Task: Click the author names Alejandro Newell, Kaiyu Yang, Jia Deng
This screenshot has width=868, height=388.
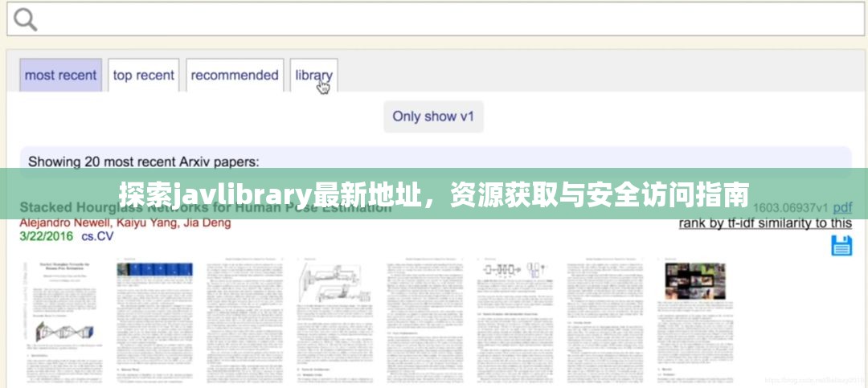Action: (125, 223)
